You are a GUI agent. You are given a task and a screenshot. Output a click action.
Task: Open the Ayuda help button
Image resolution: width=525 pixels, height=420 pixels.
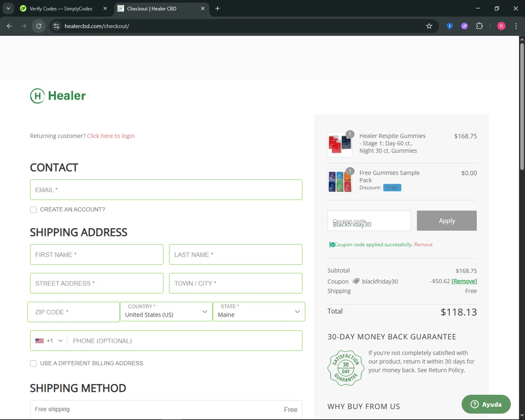point(486,404)
